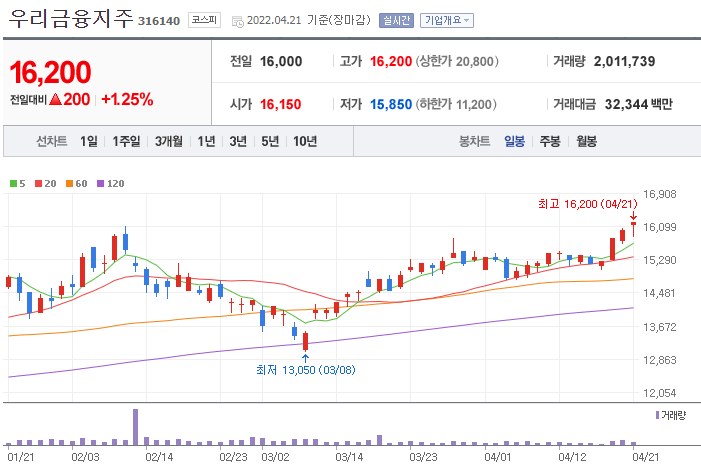This screenshot has height=473, width=701.
Task: Click the red 20-day moving average swatch
Action: click(38, 183)
